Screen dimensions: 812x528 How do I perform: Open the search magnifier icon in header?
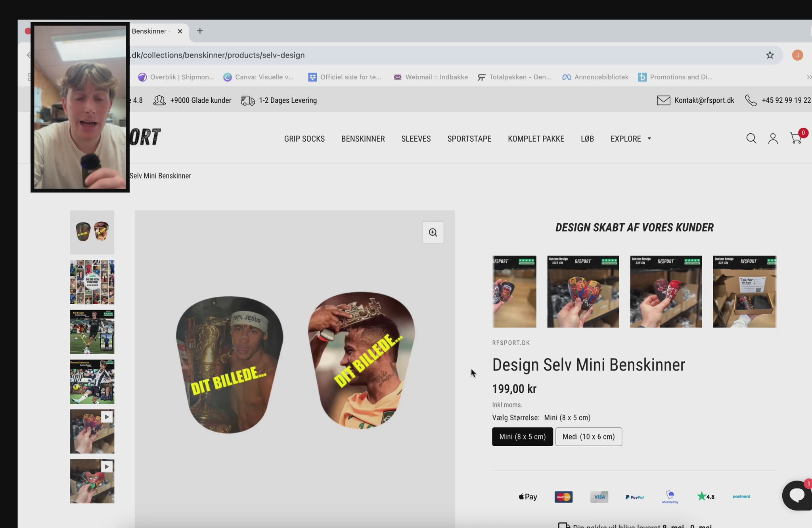click(x=751, y=138)
